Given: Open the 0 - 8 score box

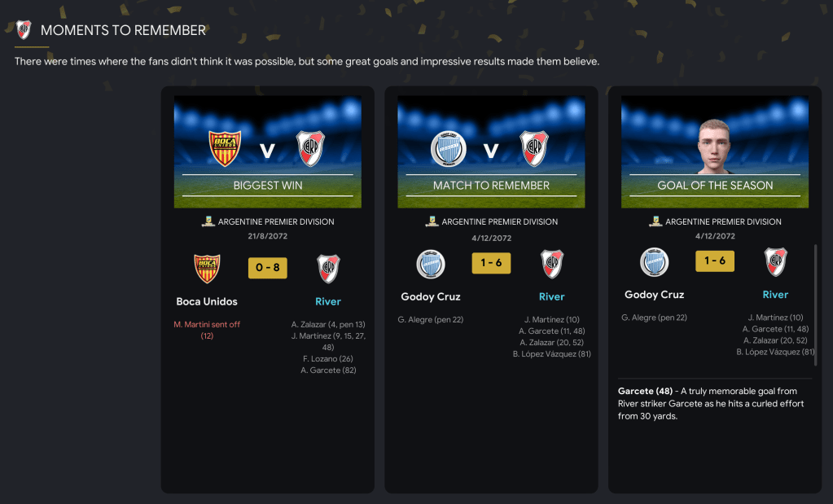Looking at the screenshot, I should [x=268, y=268].
